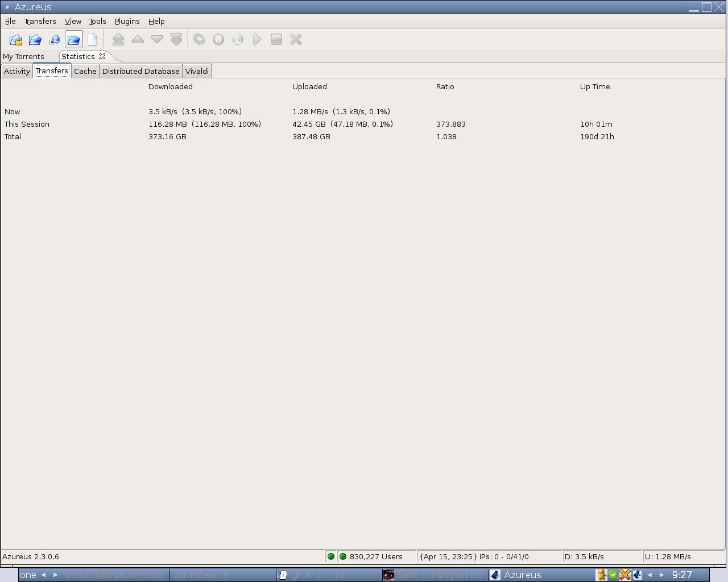Click the Downloaded column header
The height and width of the screenshot is (582, 728).
[171, 86]
